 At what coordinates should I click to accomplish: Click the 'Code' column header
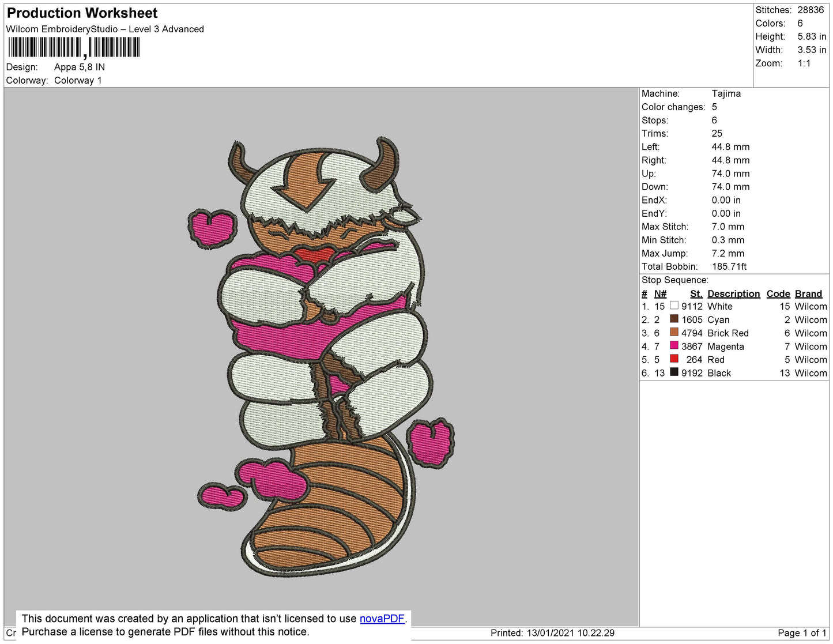[x=778, y=294]
